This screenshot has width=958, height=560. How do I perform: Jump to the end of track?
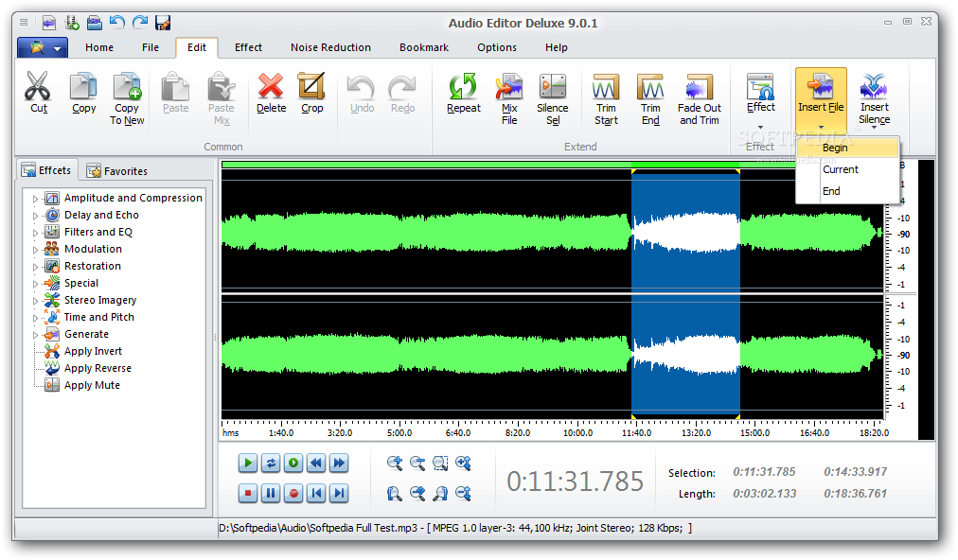pyautogui.click(x=339, y=493)
